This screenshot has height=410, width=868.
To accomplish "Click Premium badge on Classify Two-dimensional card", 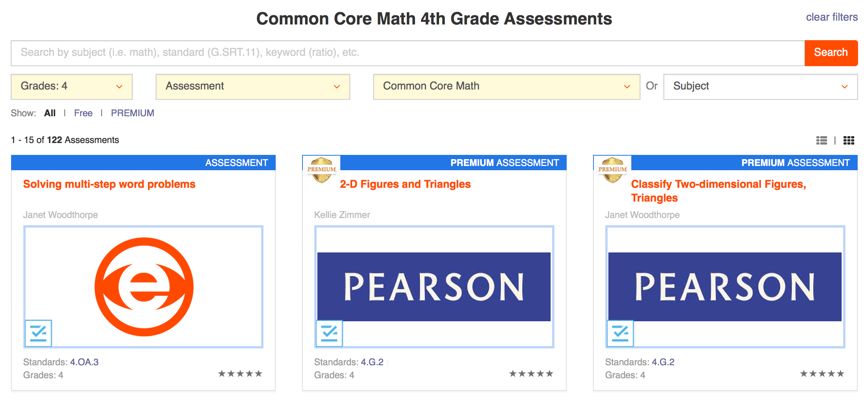I will coord(613,170).
